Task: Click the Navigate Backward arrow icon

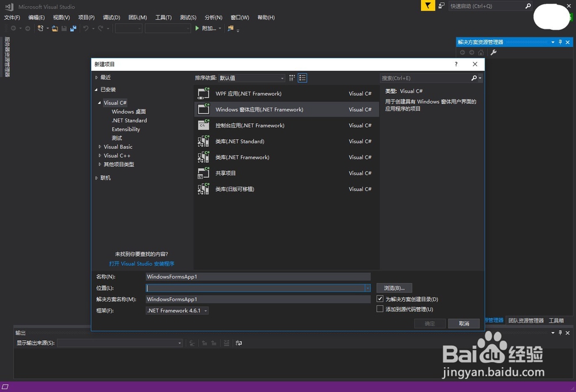Action: tap(14, 28)
